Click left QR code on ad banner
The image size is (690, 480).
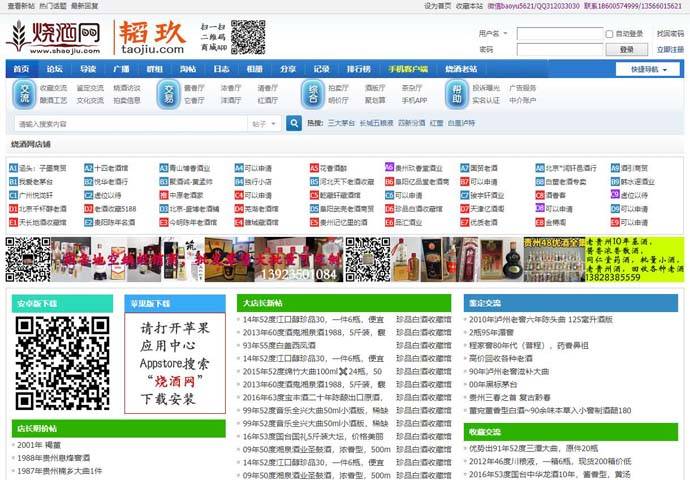coord(28,260)
